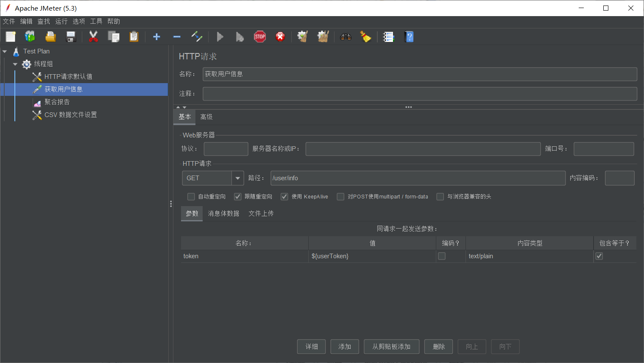The width and height of the screenshot is (644, 363).
Task: Expand all nodes with plus icon
Action: click(156, 37)
